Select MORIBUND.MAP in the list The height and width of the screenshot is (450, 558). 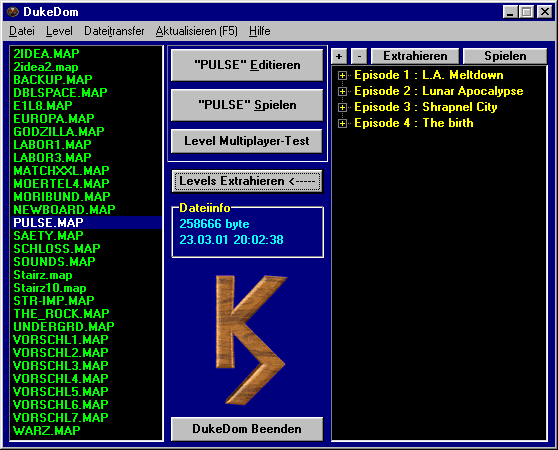[86, 197]
